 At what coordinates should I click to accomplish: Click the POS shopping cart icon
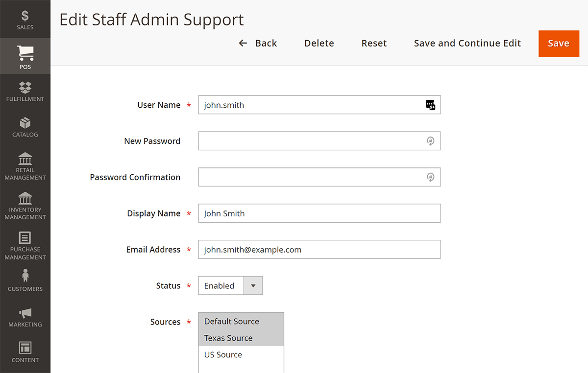tap(25, 53)
